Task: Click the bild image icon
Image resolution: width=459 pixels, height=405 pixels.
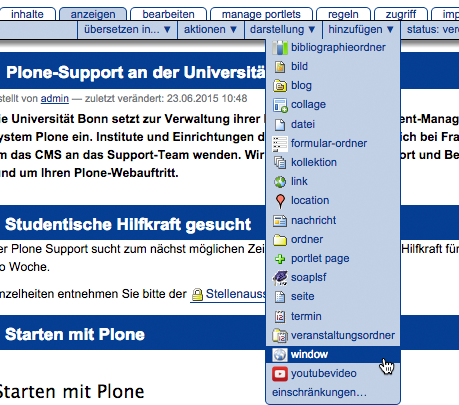Action: point(280,67)
